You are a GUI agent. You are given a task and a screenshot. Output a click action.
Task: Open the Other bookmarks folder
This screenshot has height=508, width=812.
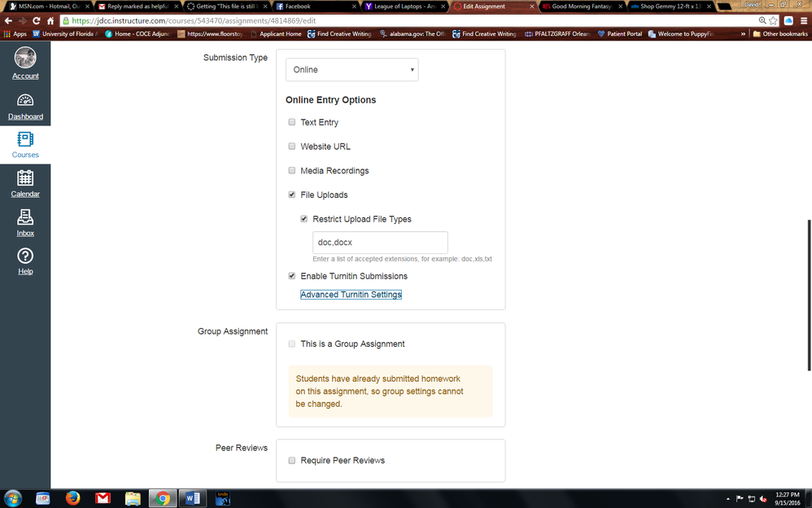(x=779, y=34)
